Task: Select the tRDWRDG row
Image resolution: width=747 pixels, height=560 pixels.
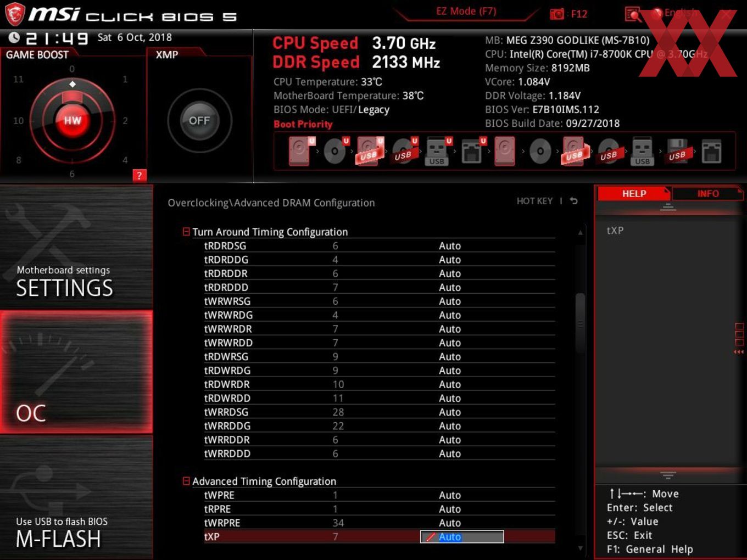Action: coord(379,371)
